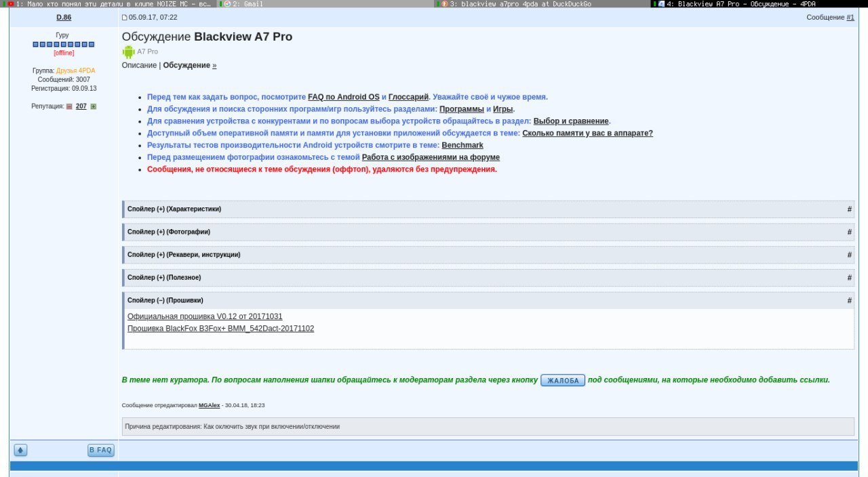The image size is (868, 477).
Task: Open the Глоссарий link
Action: (x=408, y=97)
